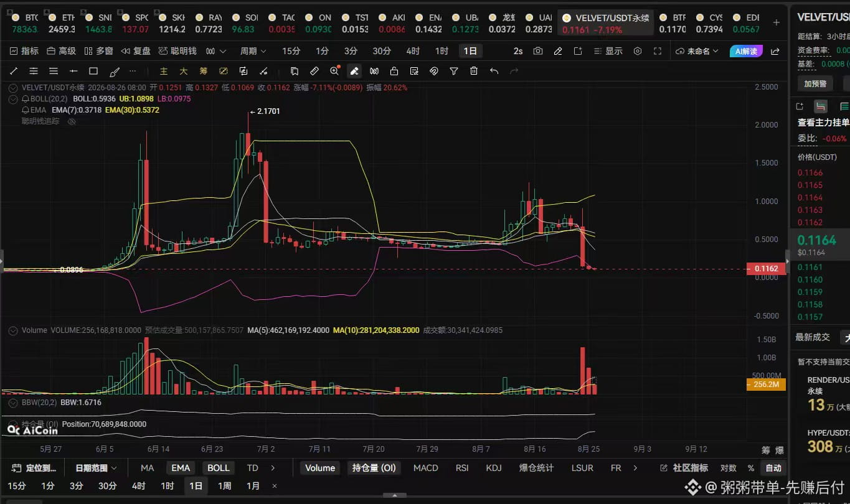850x504 pixels.
Task: Click the ruler measure tool
Action: (x=314, y=71)
